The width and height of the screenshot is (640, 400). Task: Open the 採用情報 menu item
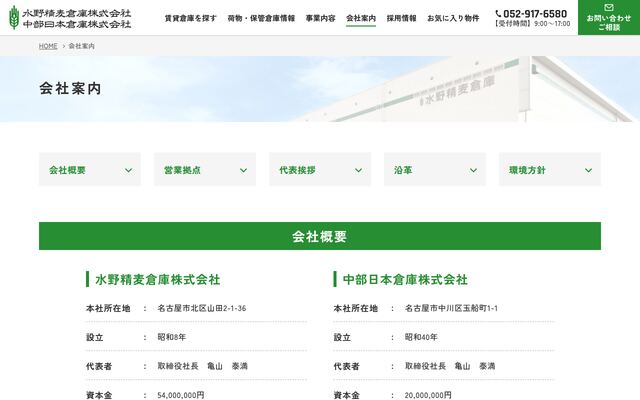[x=402, y=18]
